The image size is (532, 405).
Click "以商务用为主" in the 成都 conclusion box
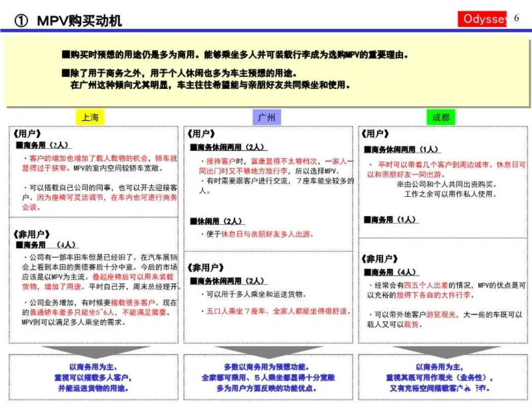pyautogui.click(x=440, y=367)
